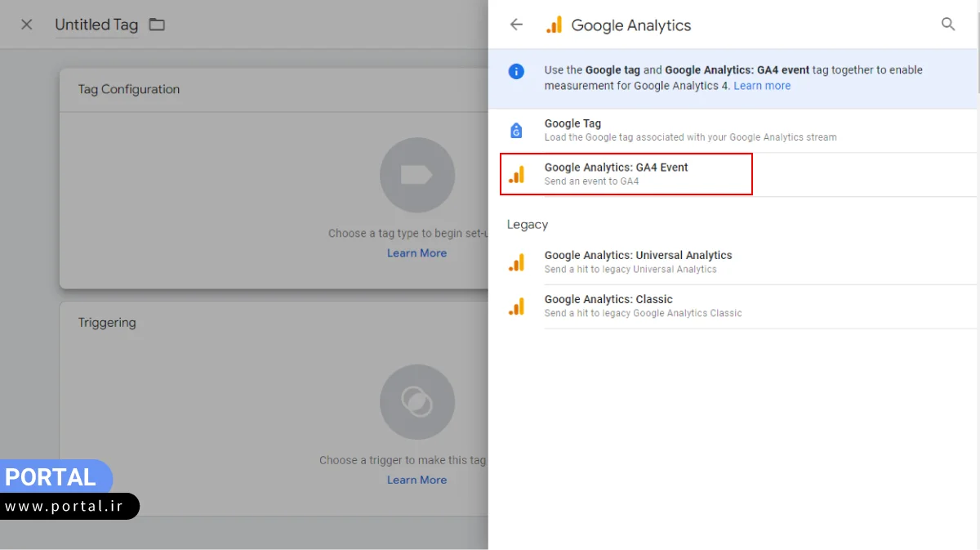
Task: Click Learn More under Triggering
Action: [417, 480]
